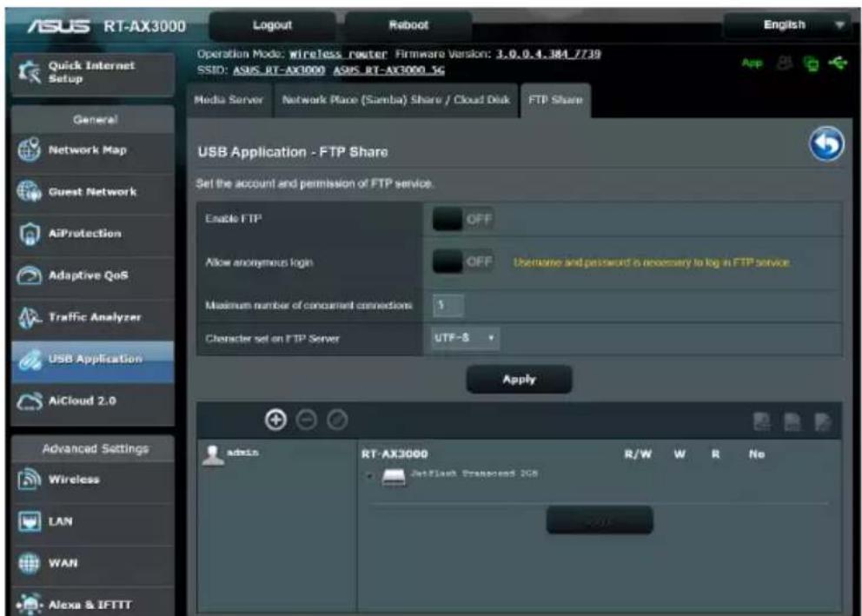Click the AiCloud 2.0 cloud icon
862x616 pixels.
(x=30, y=401)
